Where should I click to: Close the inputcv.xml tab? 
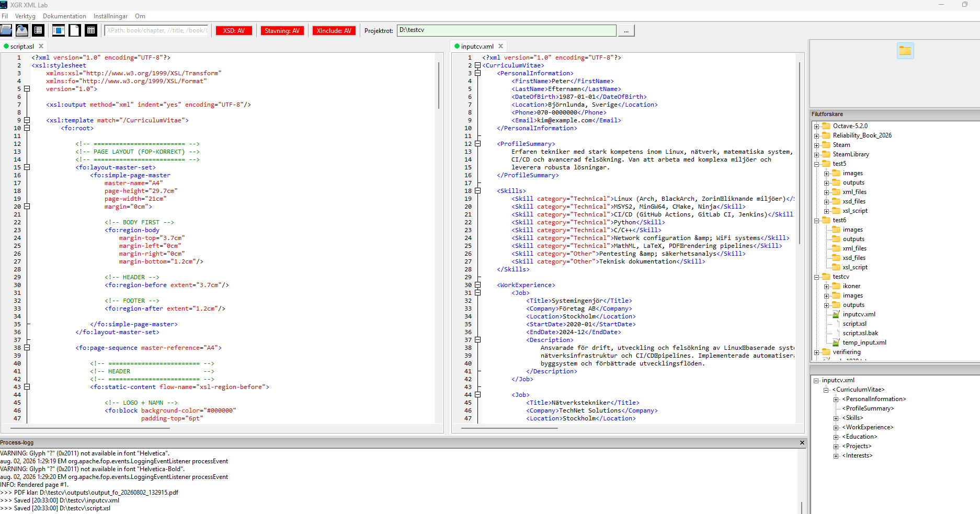500,46
